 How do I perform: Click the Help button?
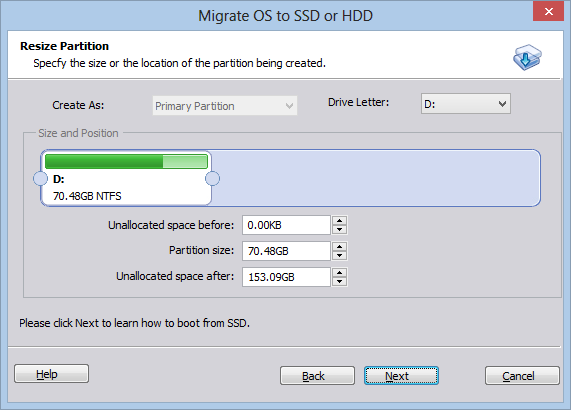point(51,374)
